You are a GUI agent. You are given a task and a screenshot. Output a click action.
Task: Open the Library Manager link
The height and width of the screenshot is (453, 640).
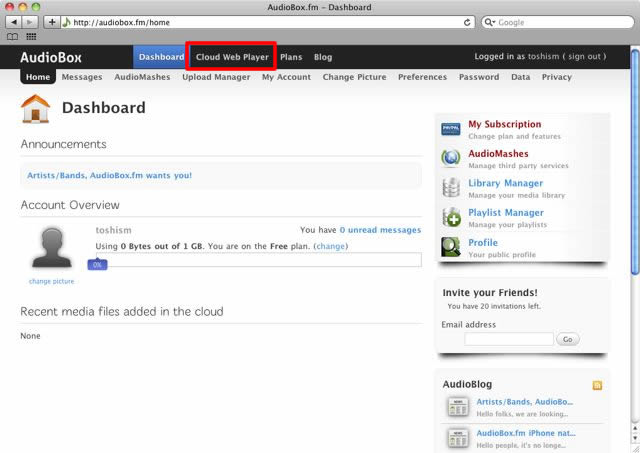(x=505, y=183)
